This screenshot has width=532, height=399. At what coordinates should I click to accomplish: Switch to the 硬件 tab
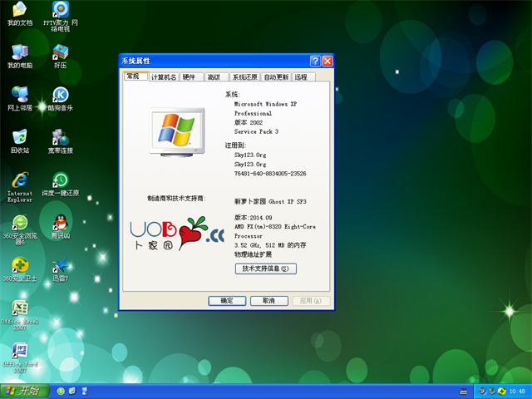pos(190,77)
